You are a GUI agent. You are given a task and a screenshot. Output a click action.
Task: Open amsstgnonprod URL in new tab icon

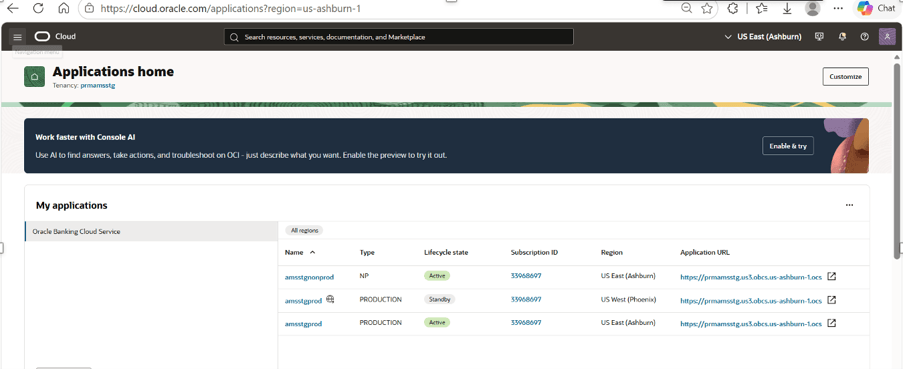[832, 276]
